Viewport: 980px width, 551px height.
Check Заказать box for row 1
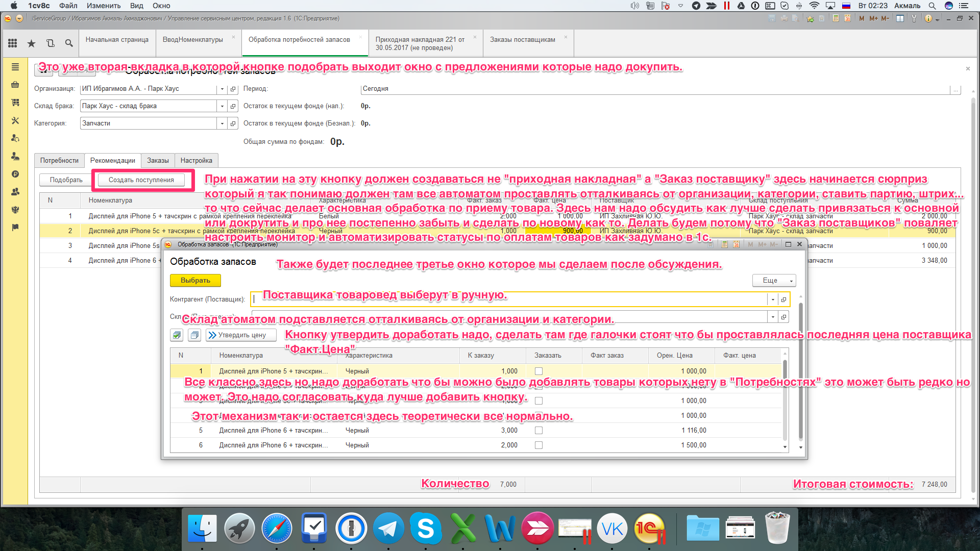538,371
